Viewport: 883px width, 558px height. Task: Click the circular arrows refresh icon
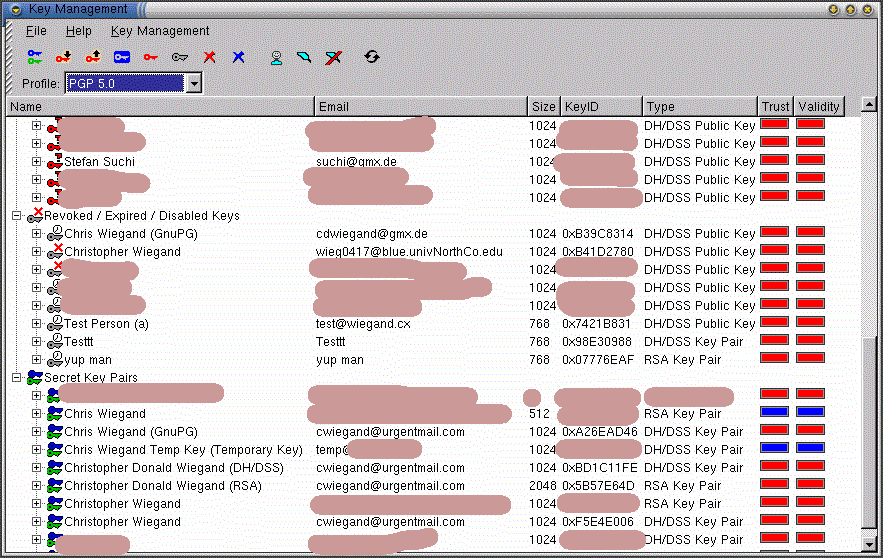(x=372, y=57)
